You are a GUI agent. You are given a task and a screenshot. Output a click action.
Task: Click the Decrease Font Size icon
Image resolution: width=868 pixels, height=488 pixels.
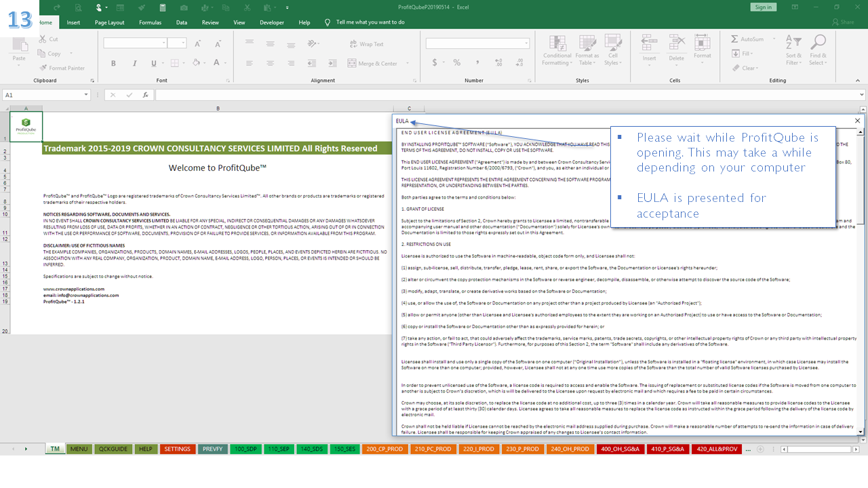click(216, 43)
